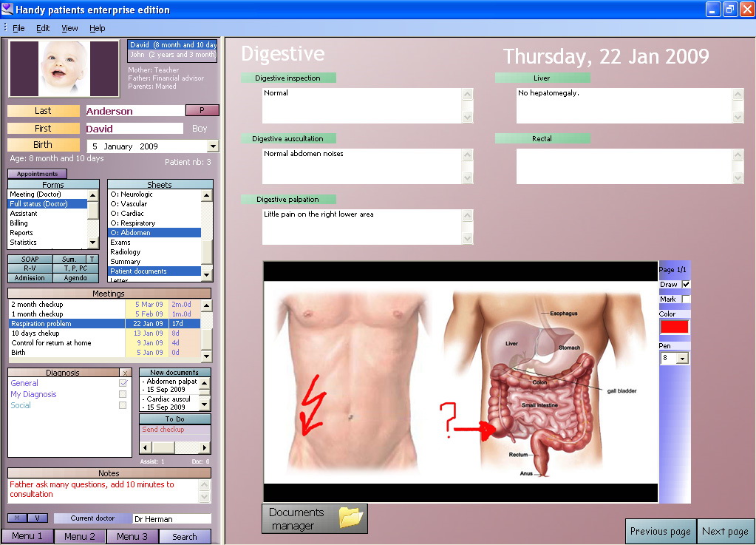Open the SOAP form

pyautogui.click(x=30, y=260)
